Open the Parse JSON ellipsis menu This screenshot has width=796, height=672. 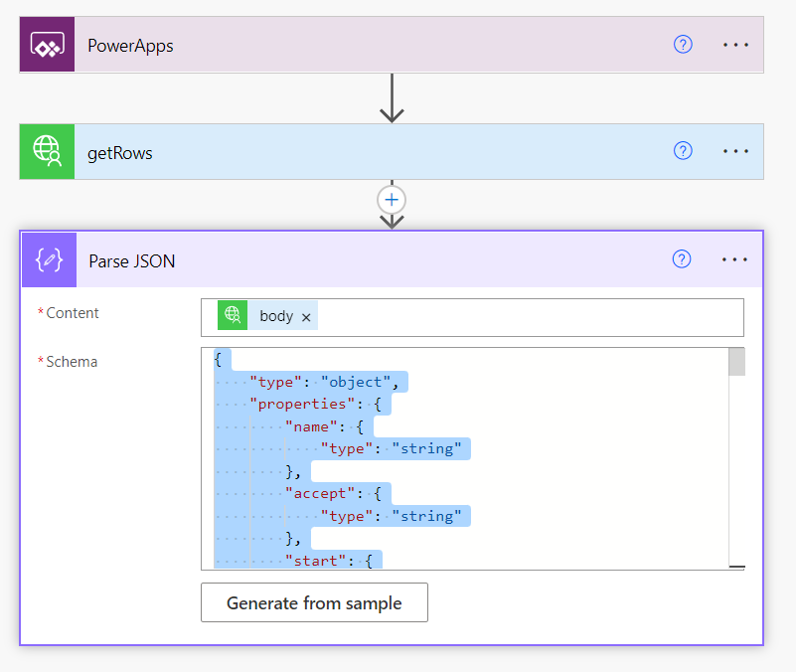(x=734, y=259)
